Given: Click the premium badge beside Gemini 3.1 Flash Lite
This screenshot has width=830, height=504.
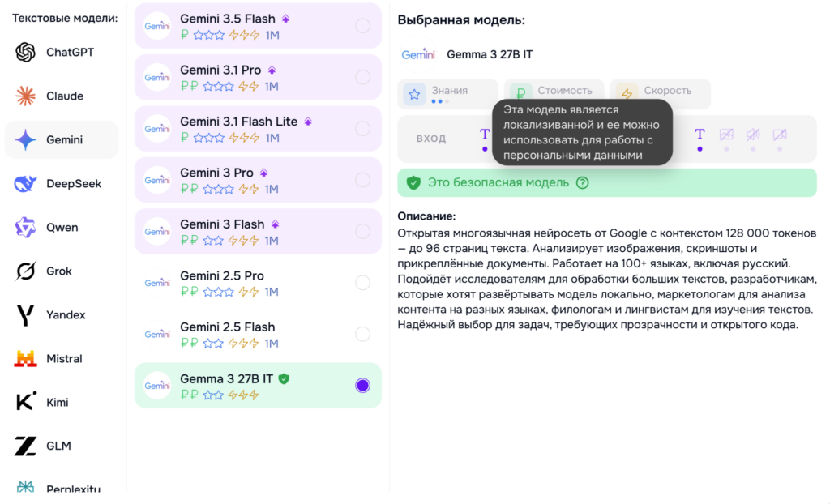Looking at the screenshot, I should [308, 122].
